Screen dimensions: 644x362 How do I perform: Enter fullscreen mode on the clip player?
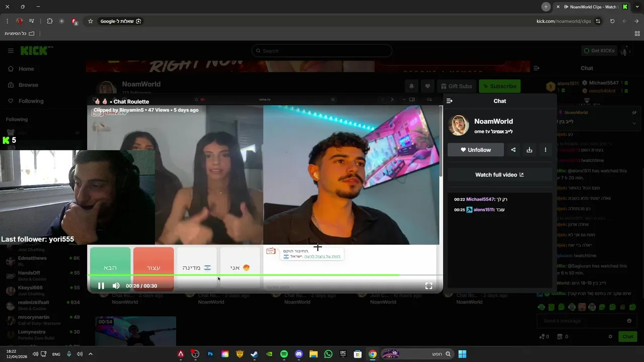coord(429,286)
